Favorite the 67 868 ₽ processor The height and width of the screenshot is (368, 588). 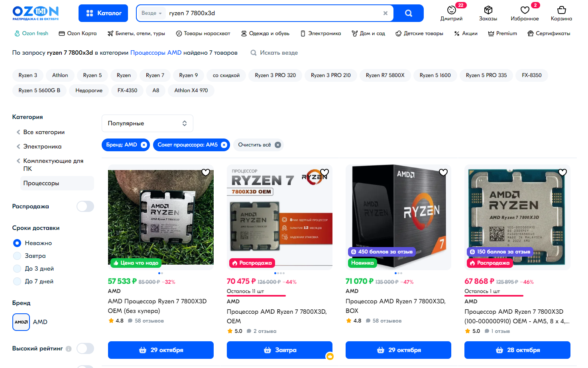tap(562, 172)
